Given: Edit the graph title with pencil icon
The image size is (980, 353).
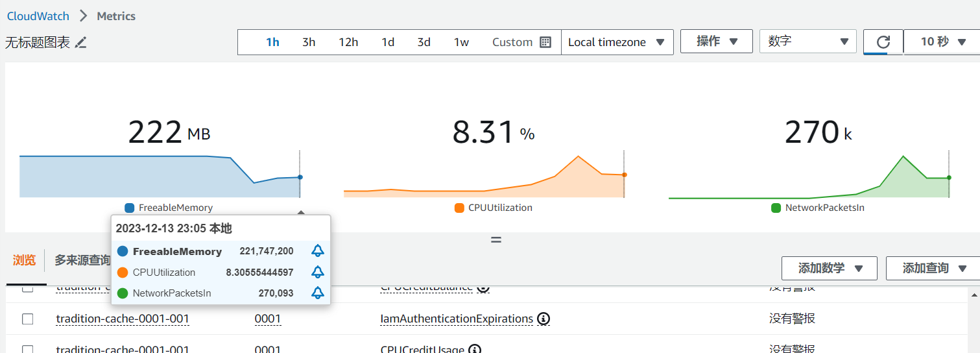Looking at the screenshot, I should tap(80, 43).
